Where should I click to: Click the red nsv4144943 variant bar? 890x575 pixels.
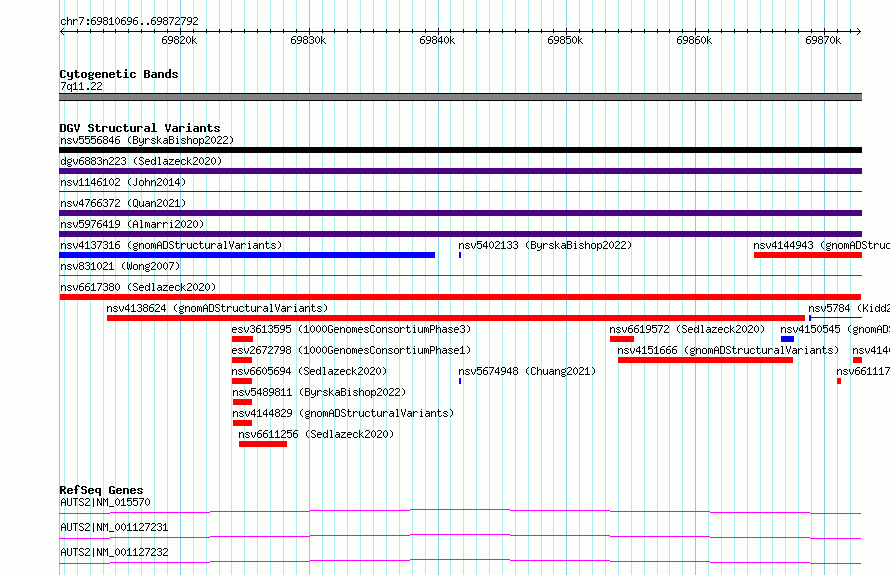(x=808, y=255)
